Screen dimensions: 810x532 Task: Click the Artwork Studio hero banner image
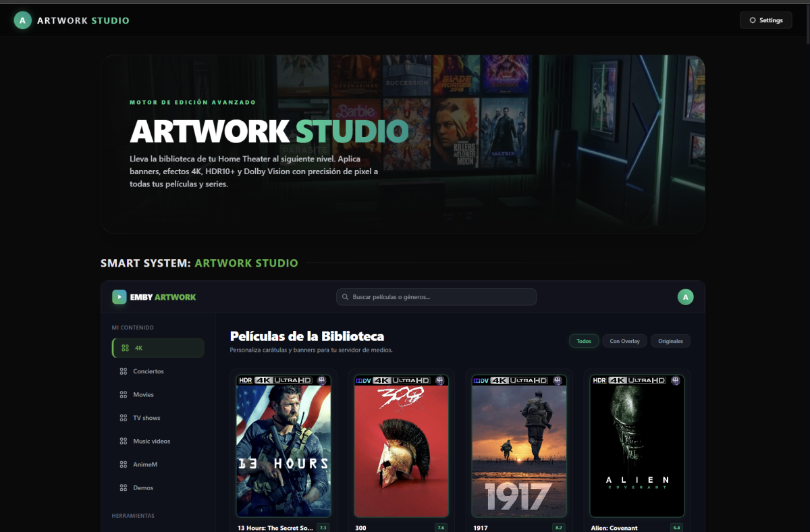pos(403,144)
